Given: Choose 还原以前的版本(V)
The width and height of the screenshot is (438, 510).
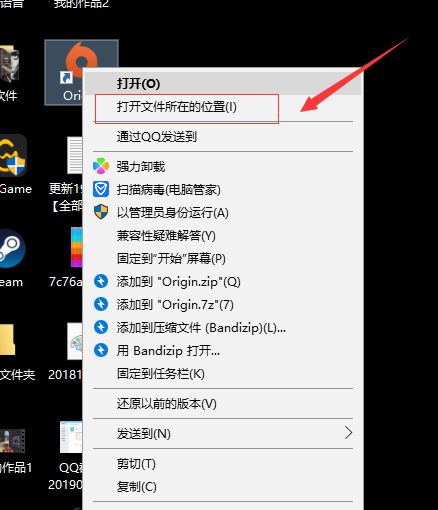Looking at the screenshot, I should click(223, 404).
